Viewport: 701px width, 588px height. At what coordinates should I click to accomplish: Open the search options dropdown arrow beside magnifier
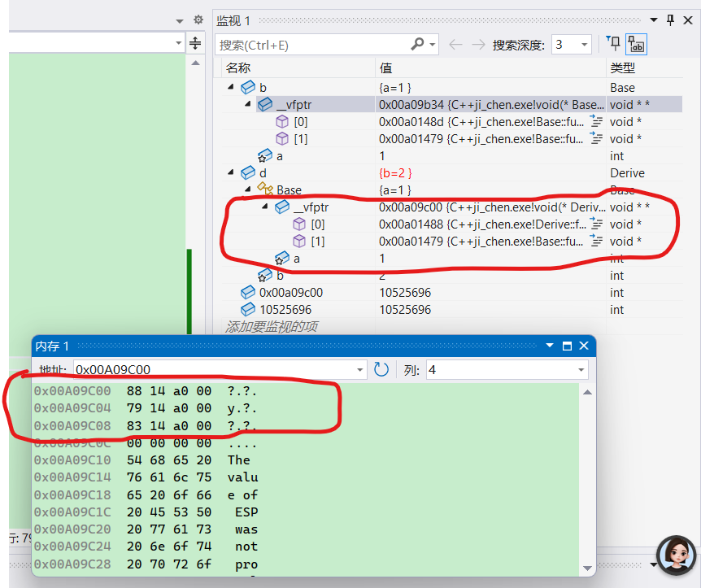433,45
